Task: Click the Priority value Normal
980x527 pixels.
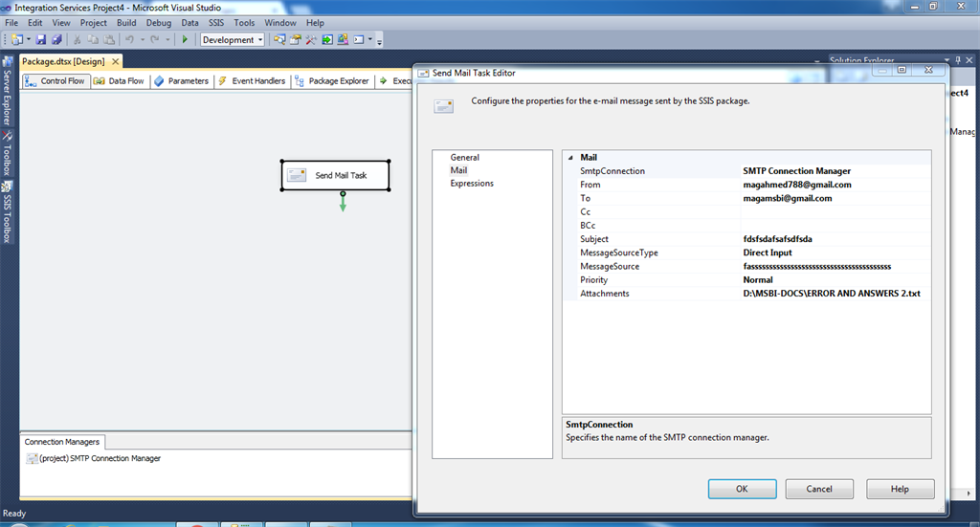Action: (835, 279)
